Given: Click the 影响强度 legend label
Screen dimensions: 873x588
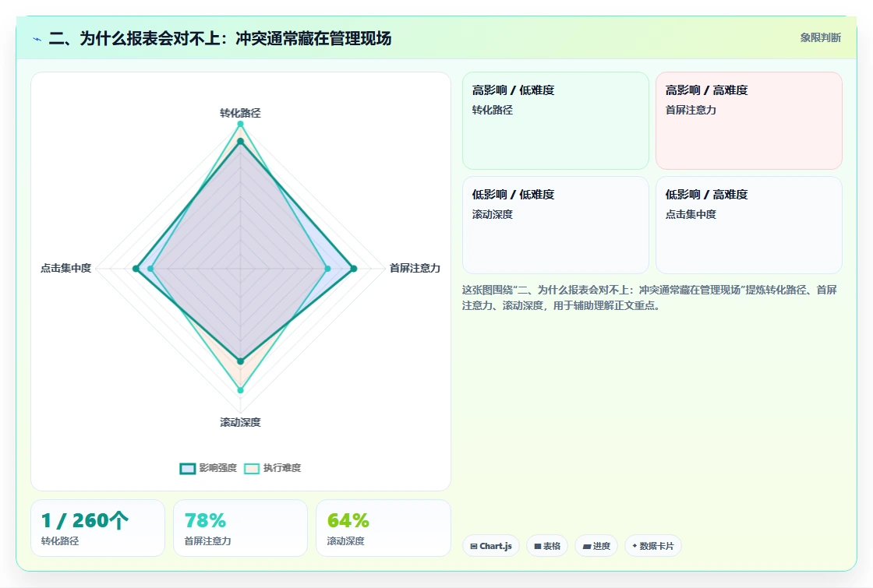Looking at the screenshot, I should pos(218,468).
